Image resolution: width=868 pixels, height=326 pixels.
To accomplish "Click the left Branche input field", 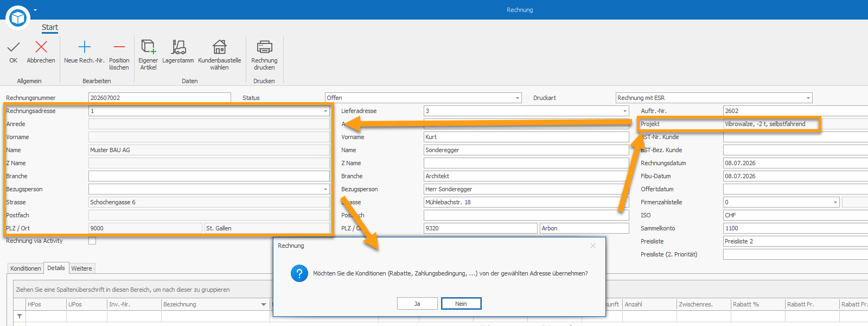I will point(209,176).
